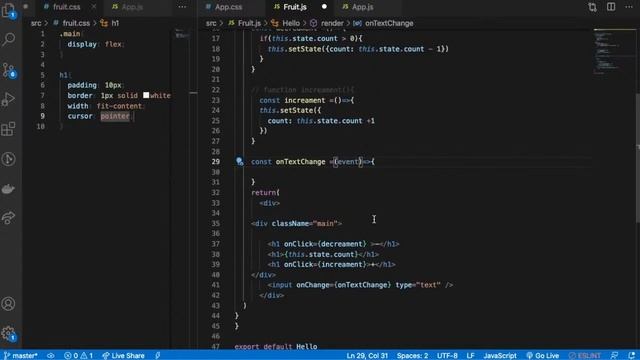Switch to App.js tab in right editor group
This screenshot has width=640, height=360.
(362, 7)
